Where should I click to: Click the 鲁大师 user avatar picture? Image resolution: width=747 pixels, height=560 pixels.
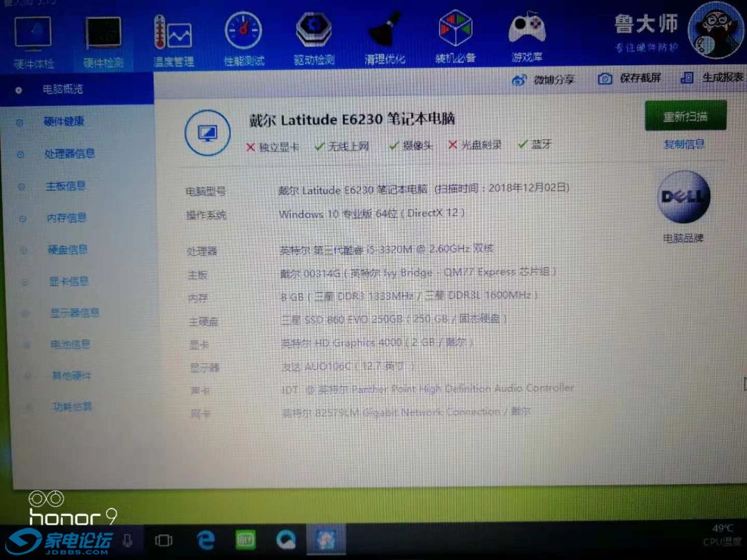point(716,31)
